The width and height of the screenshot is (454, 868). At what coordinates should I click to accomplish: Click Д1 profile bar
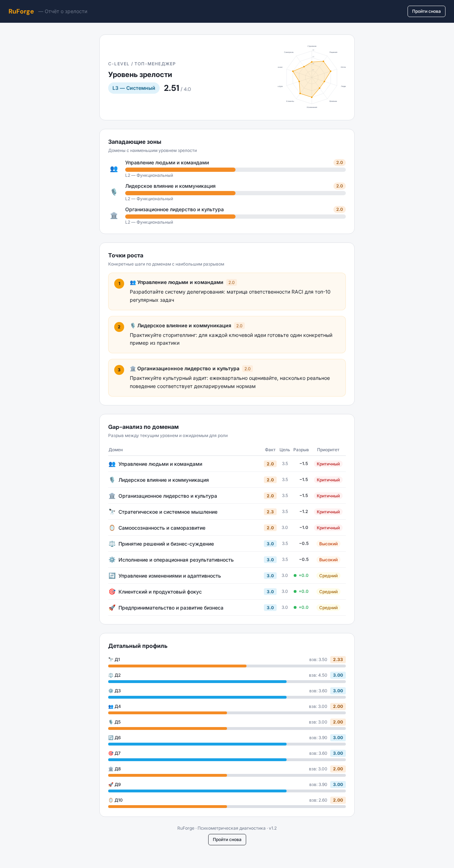227,666
